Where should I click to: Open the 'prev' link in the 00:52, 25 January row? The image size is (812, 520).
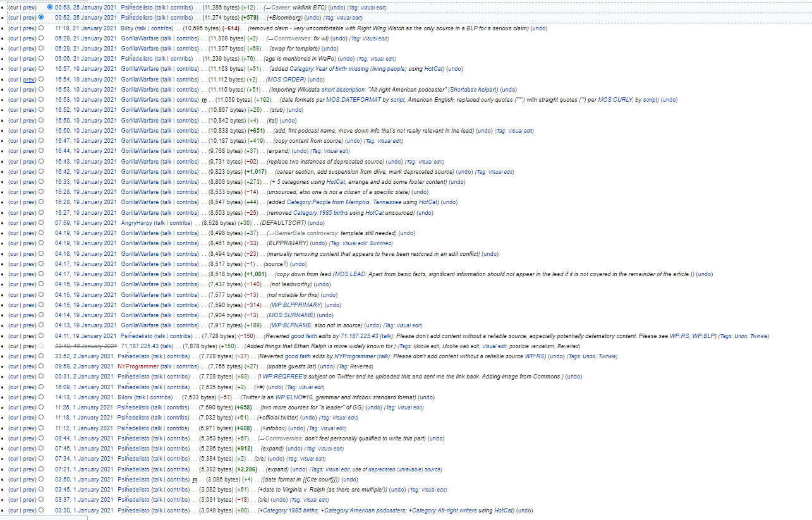(29, 18)
